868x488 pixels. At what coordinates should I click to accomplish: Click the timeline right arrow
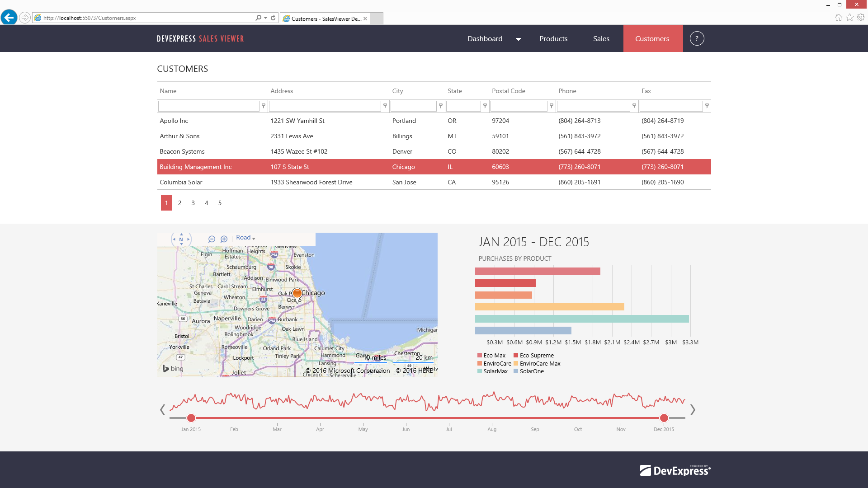(x=692, y=410)
